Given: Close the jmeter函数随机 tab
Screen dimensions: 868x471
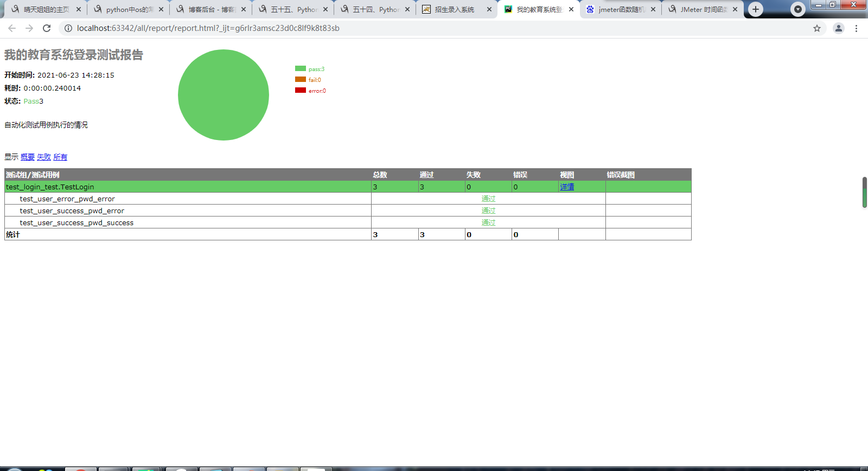Looking at the screenshot, I should [653, 9].
